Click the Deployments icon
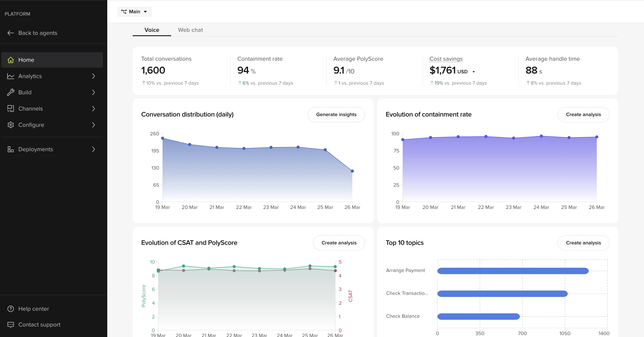The width and height of the screenshot is (644, 337). (10, 149)
